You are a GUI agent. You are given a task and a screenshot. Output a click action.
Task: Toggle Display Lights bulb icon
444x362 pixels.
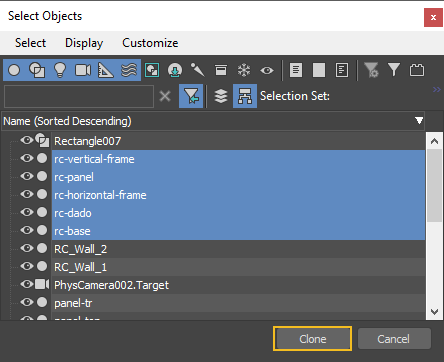[60, 70]
